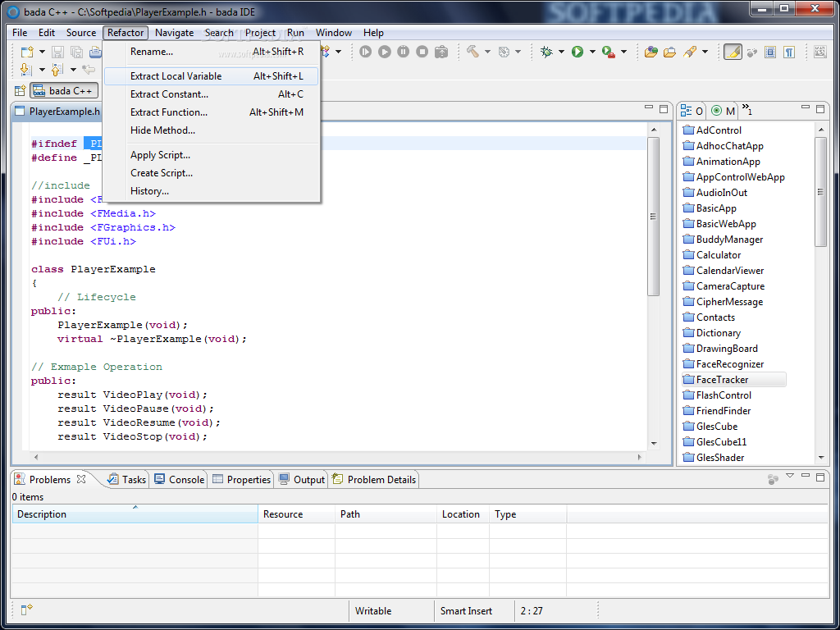Select the bada C++ perspective button
Image resolution: width=840 pixels, height=630 pixels.
(64, 91)
